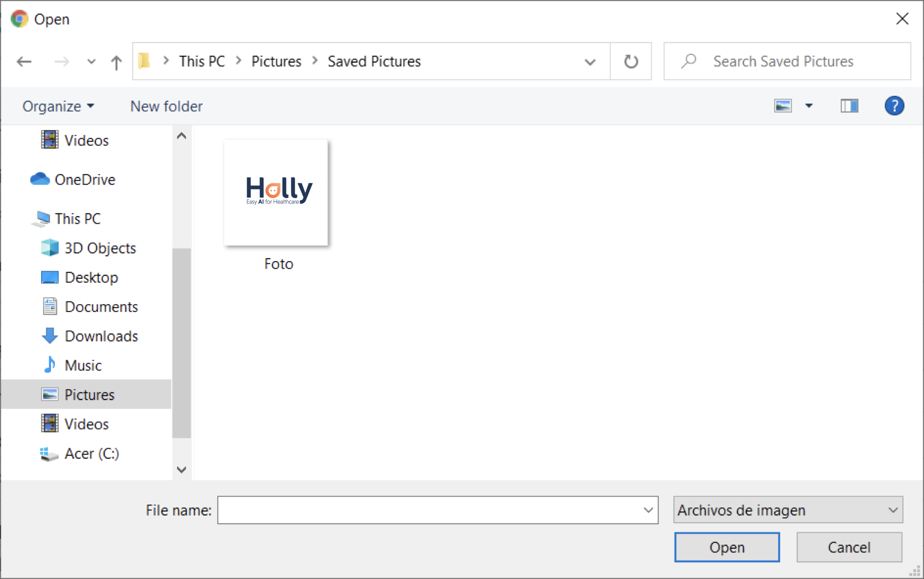Viewport: 924px width, 579px height.
Task: Open Documents in the sidebar
Action: [x=101, y=307]
